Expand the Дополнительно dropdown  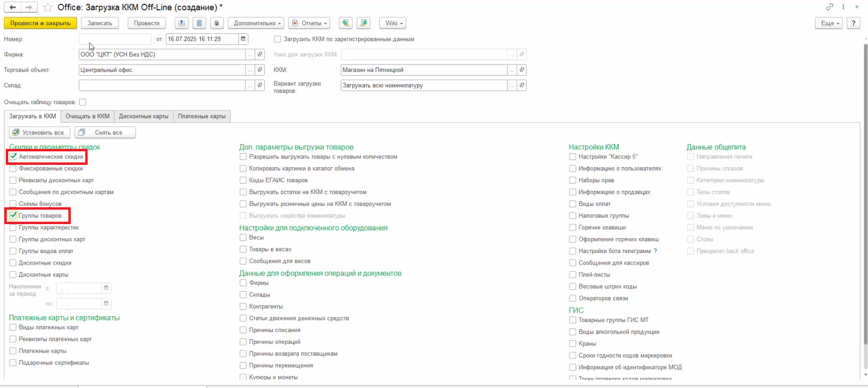257,23
